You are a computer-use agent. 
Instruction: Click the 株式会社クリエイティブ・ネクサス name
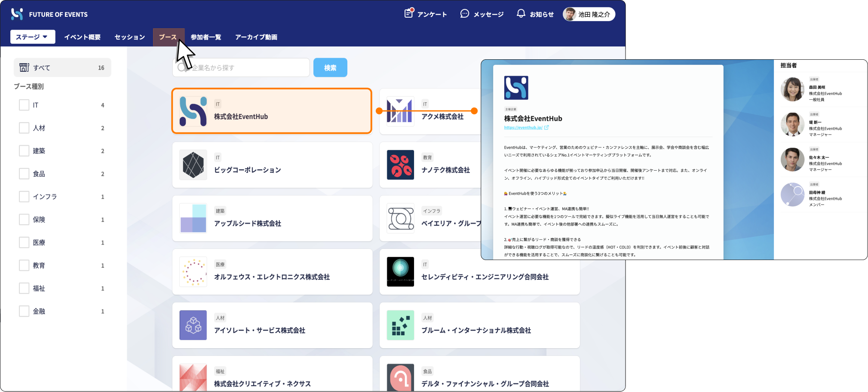[x=262, y=383]
